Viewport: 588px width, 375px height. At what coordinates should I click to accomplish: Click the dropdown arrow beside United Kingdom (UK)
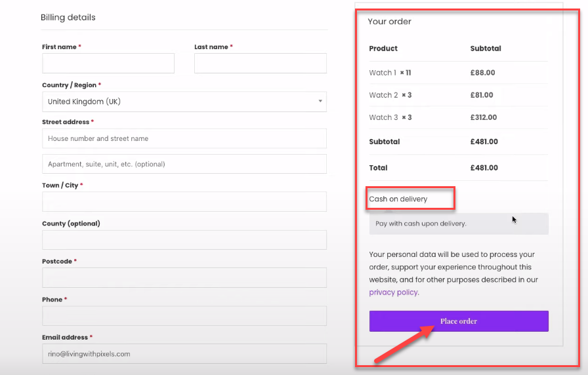click(320, 101)
